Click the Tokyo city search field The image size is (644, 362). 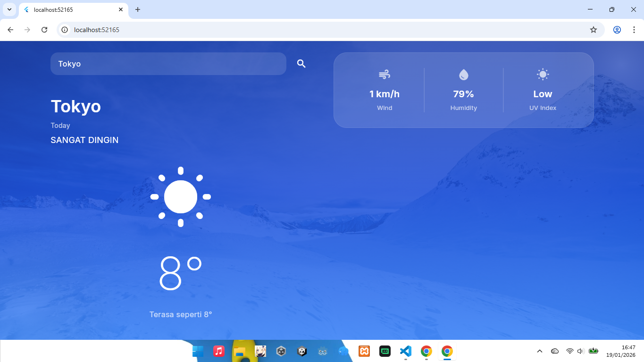click(x=168, y=64)
